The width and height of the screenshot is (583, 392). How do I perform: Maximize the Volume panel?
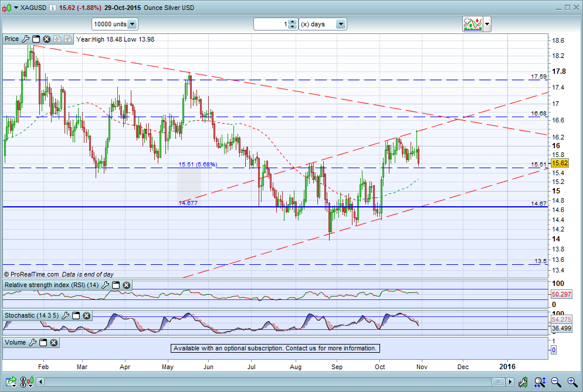43,343
